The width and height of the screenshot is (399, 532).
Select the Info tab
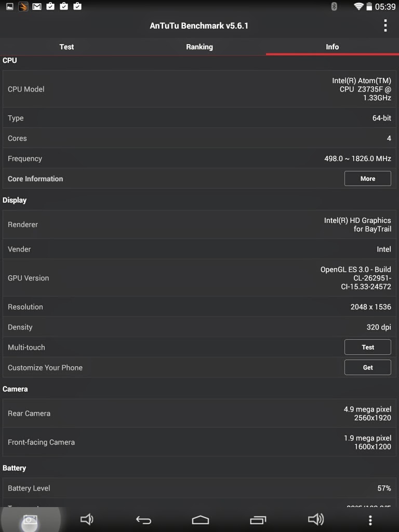click(332, 47)
